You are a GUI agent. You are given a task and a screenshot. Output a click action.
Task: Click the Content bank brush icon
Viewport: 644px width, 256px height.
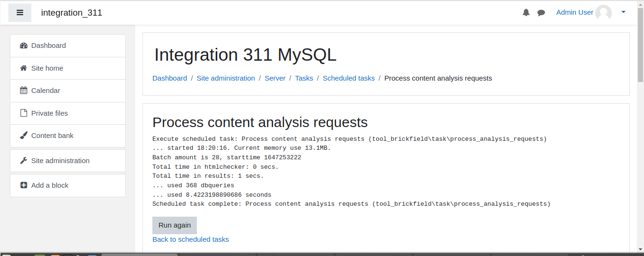tap(24, 136)
